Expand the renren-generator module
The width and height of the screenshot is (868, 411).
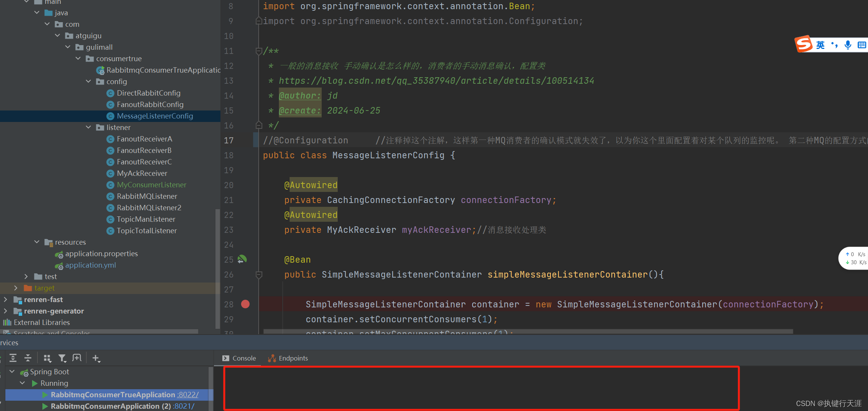click(x=5, y=311)
